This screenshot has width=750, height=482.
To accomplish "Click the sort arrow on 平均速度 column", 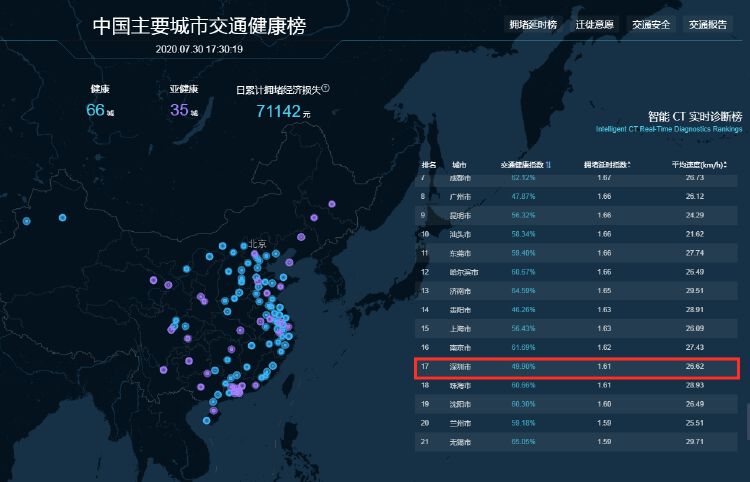I will (x=725, y=163).
